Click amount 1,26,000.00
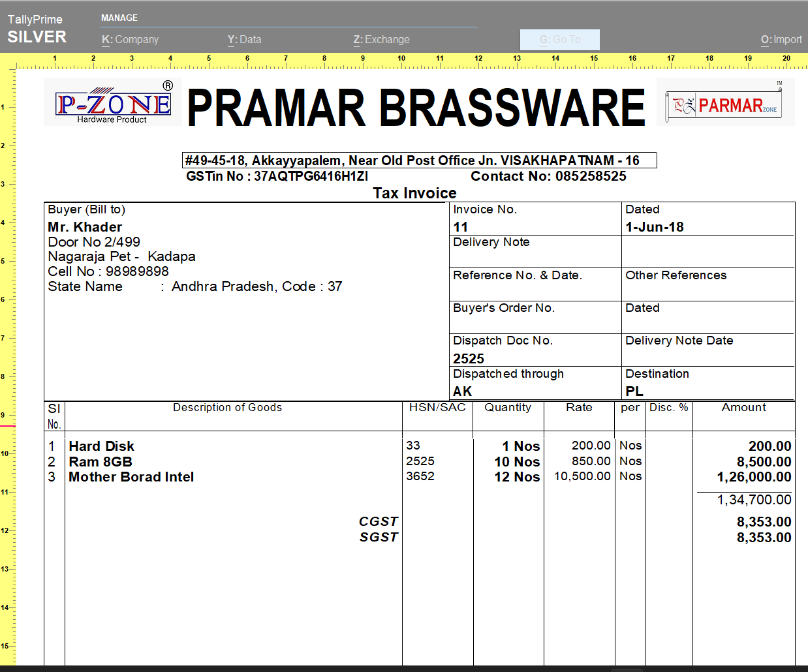The height and width of the screenshot is (672, 808). (x=754, y=477)
